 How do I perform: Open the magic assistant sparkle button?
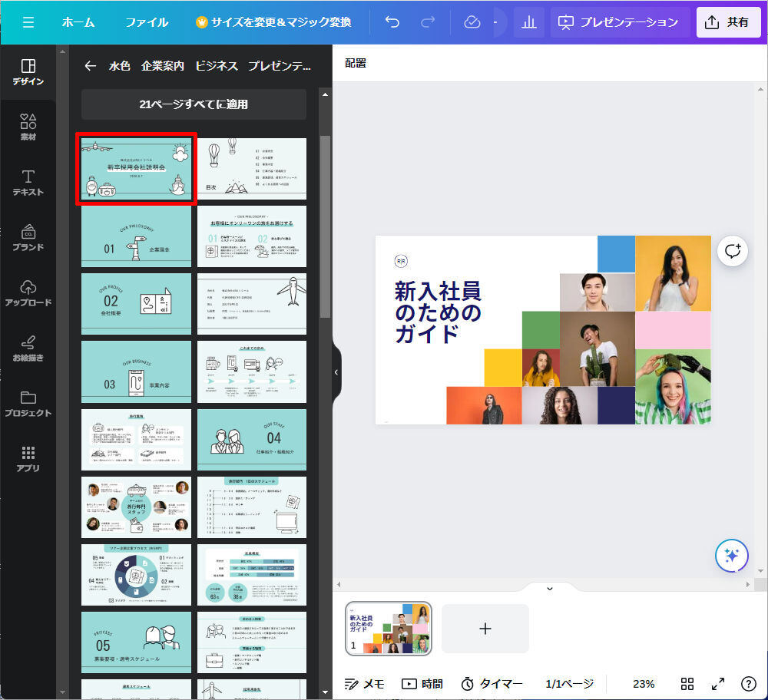pyautogui.click(x=732, y=556)
